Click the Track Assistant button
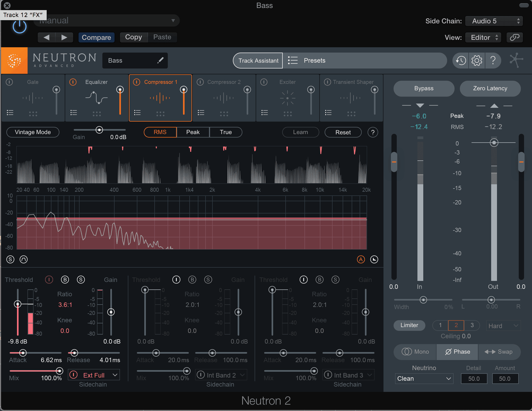 (258, 61)
